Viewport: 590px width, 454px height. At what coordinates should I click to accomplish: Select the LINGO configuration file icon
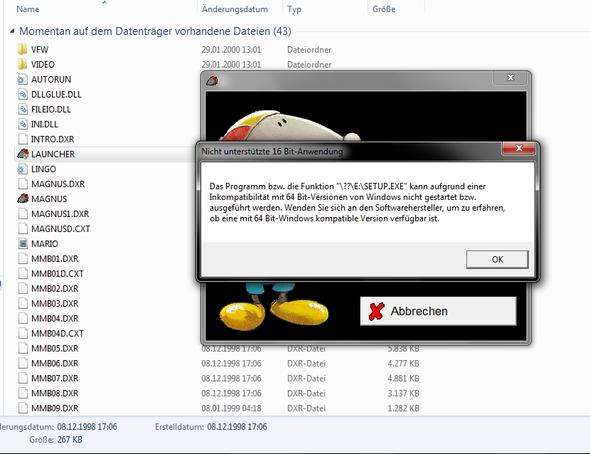click(23, 169)
